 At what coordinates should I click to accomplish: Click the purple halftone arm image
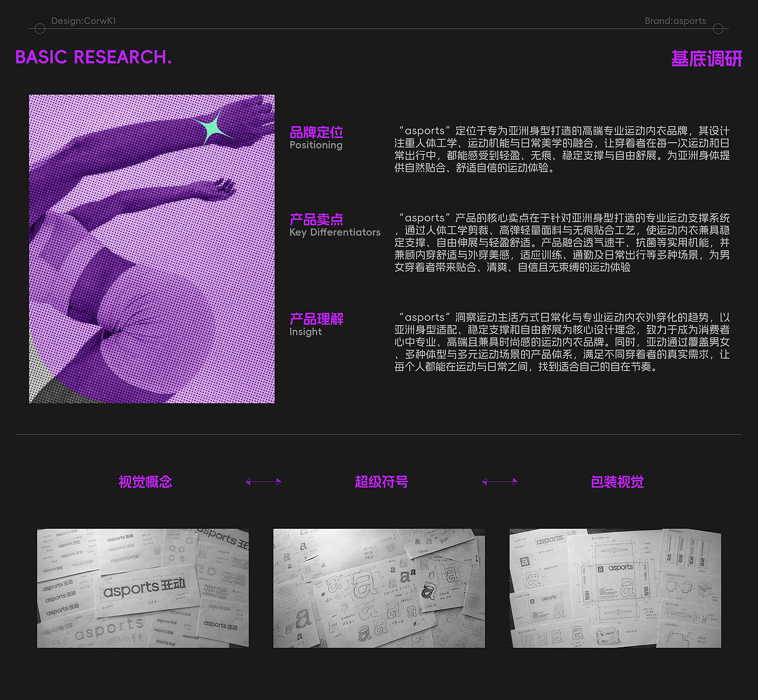coord(152,249)
